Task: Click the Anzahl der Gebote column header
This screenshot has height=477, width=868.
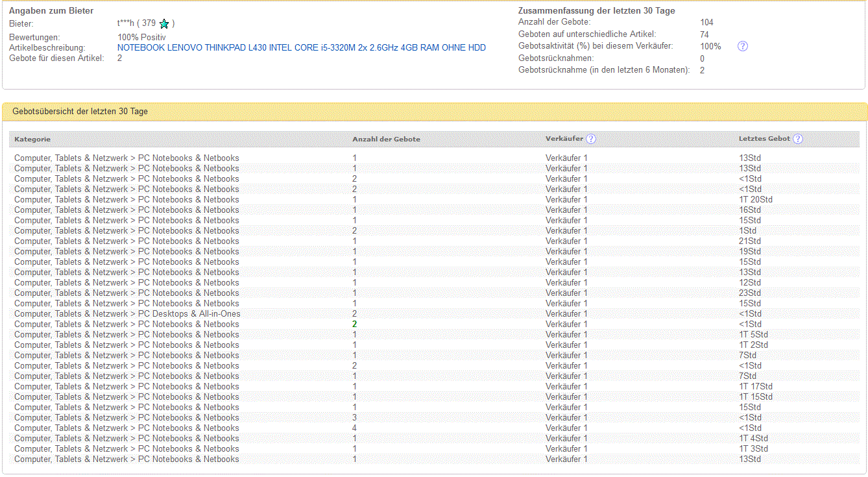Action: [386, 139]
